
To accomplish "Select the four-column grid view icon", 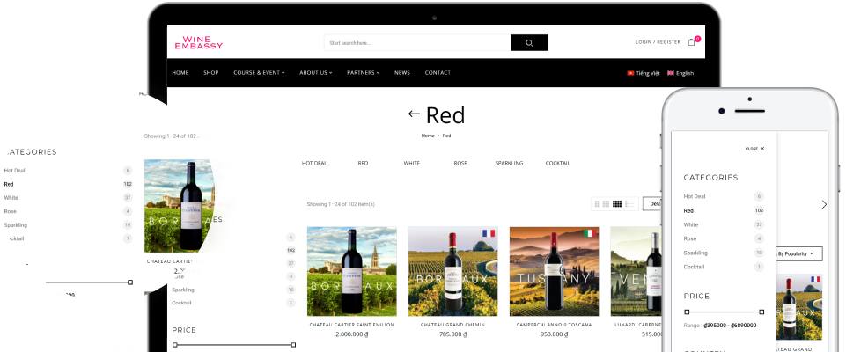I will click(617, 204).
